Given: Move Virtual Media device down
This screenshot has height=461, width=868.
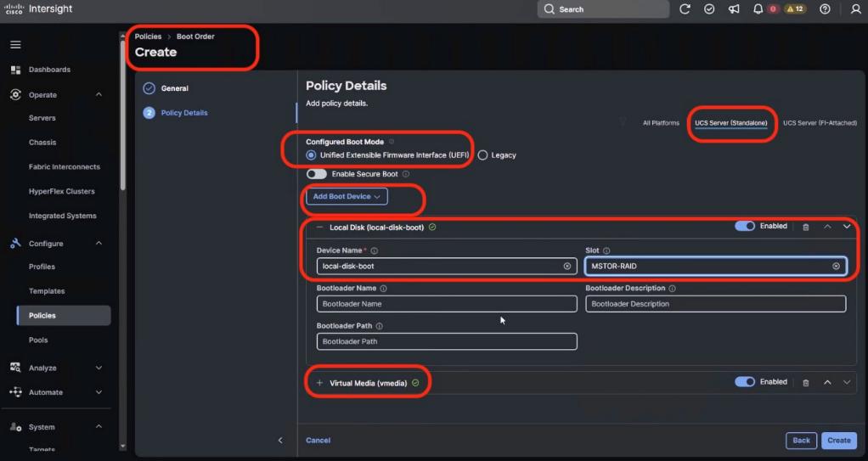Looking at the screenshot, I should 847,382.
